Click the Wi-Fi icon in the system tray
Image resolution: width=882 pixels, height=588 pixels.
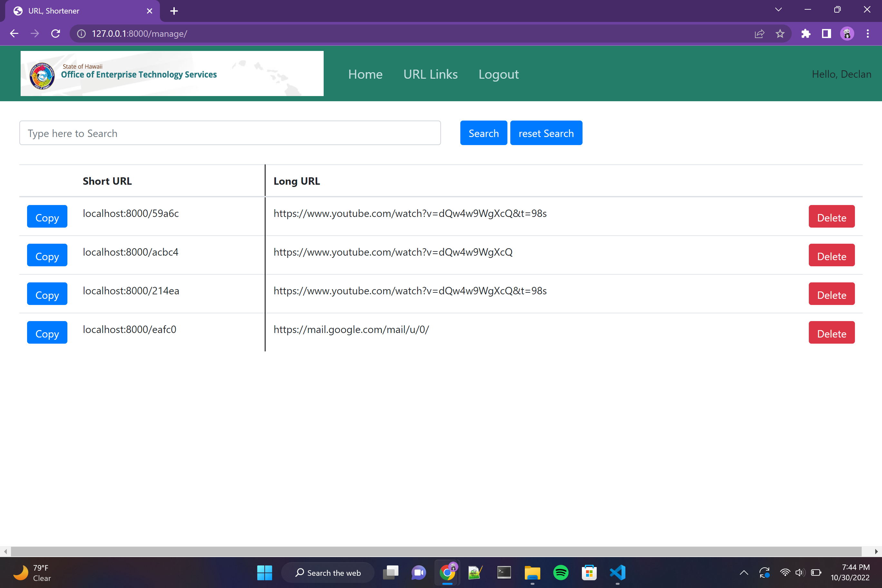785,573
